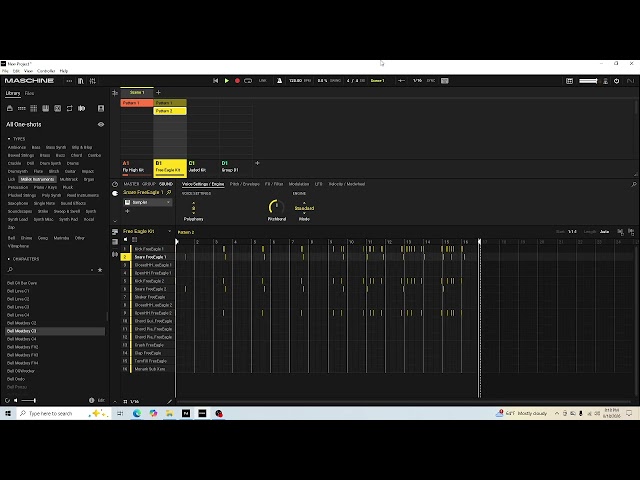This screenshot has height=480, width=640.
Task: Select group A1 in the group list
Action: click(x=137, y=167)
